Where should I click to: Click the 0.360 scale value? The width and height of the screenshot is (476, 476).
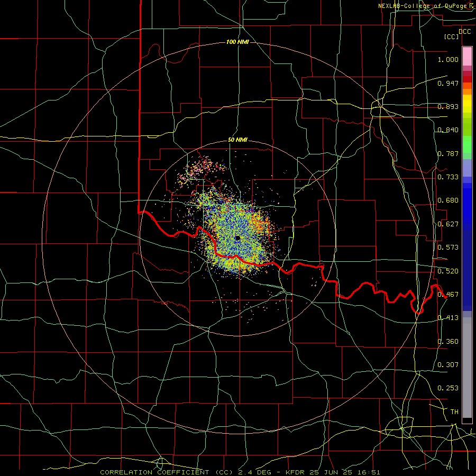point(448,342)
